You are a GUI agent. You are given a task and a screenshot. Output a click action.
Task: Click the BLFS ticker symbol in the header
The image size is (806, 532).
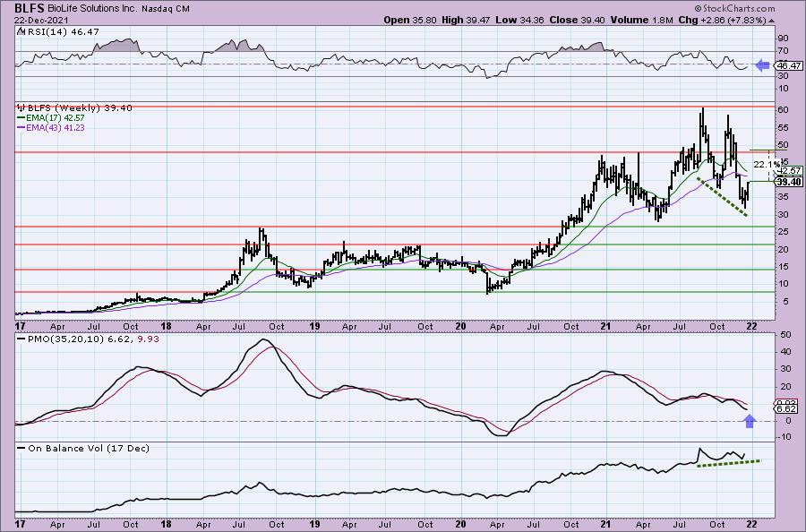coord(30,8)
